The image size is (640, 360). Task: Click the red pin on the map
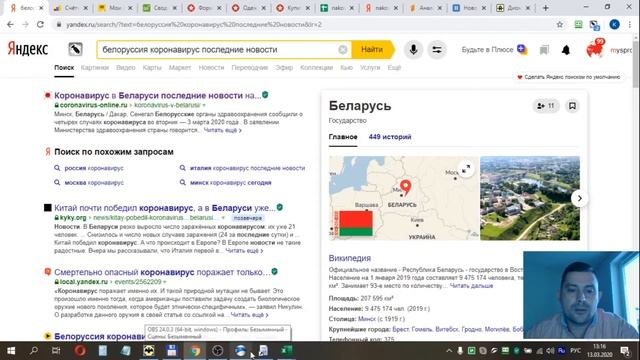405,187
